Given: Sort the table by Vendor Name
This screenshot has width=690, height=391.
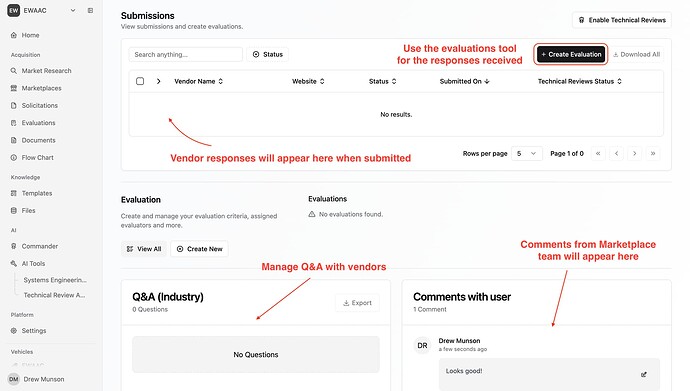Looking at the screenshot, I should 198,81.
